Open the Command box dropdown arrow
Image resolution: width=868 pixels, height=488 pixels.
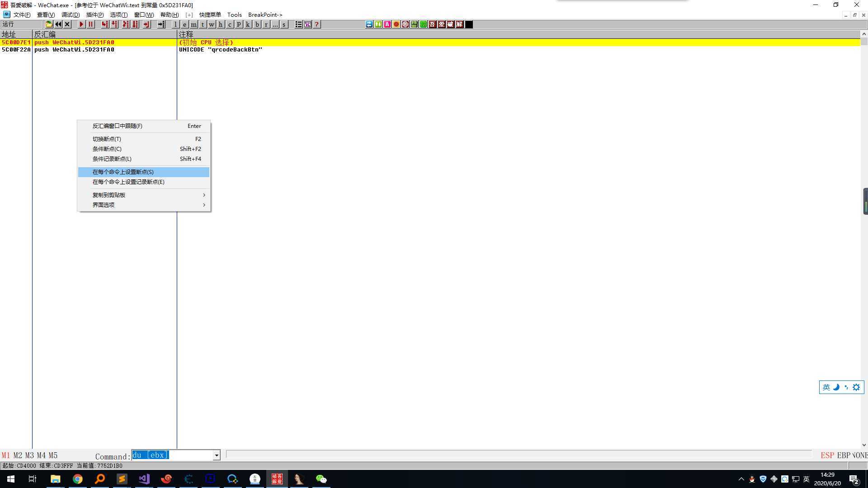[217, 455]
